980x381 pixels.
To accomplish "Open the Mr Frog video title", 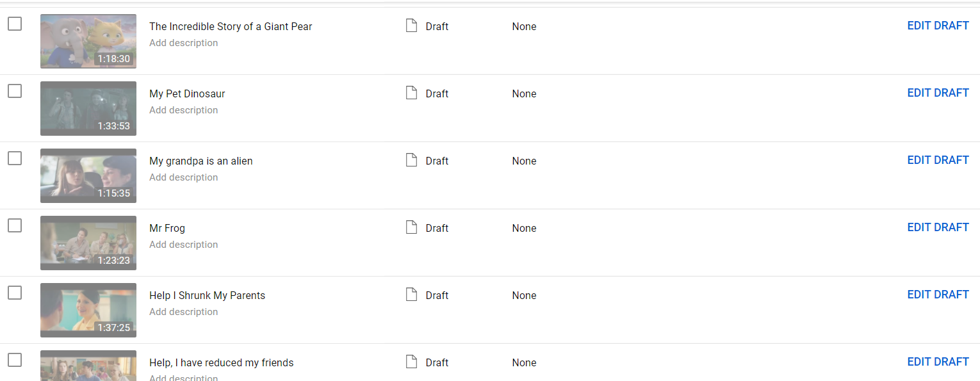I will [x=167, y=228].
